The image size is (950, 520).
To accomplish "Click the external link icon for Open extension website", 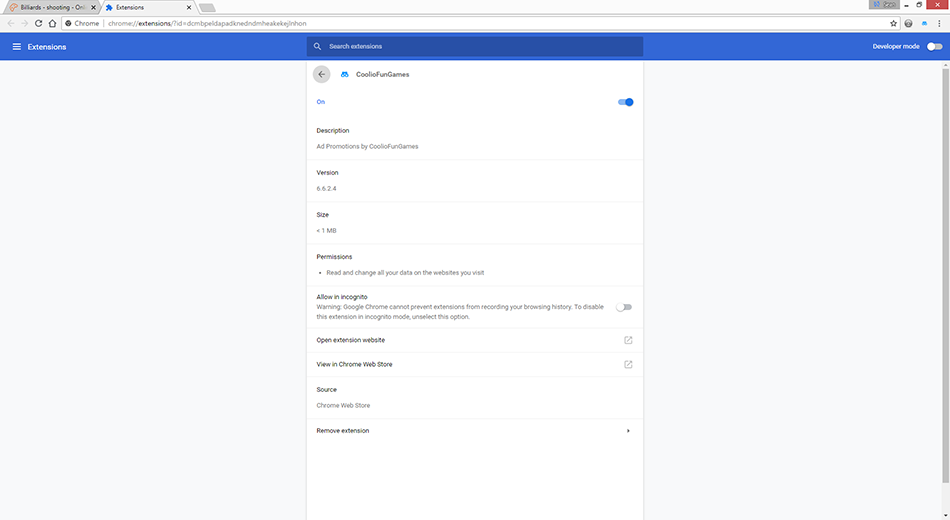I will [628, 340].
